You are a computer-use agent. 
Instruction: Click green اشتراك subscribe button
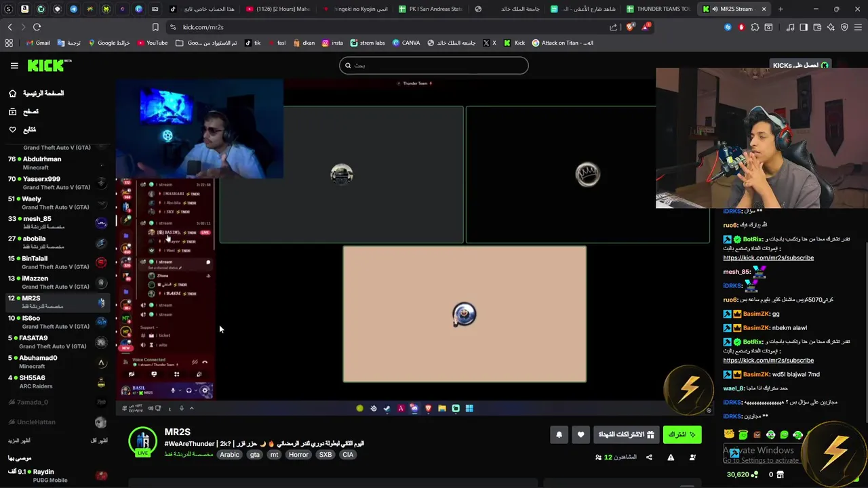click(682, 434)
